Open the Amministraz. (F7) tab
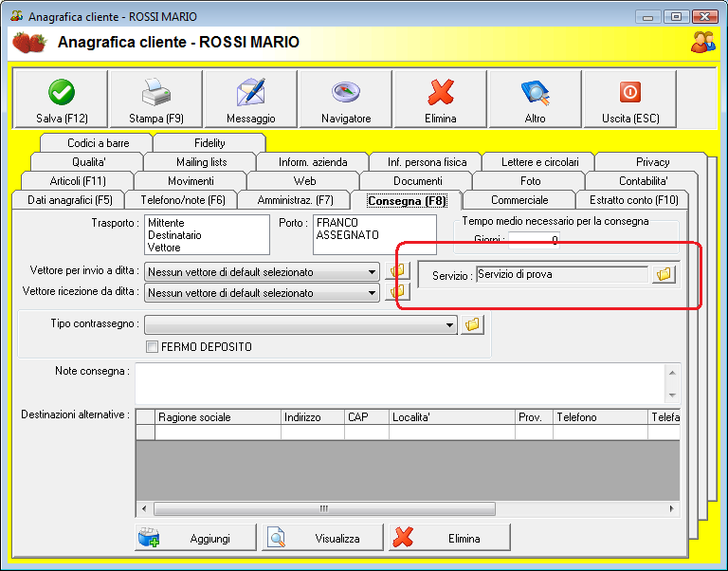 pos(296,200)
